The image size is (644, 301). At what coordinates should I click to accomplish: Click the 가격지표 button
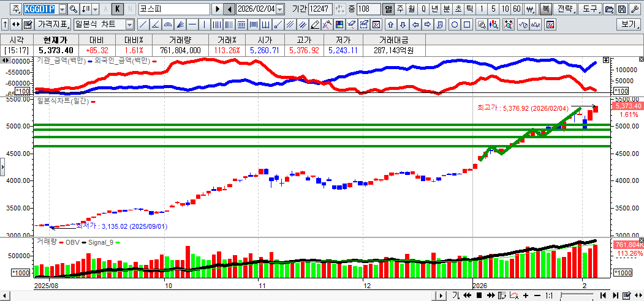tap(53, 24)
